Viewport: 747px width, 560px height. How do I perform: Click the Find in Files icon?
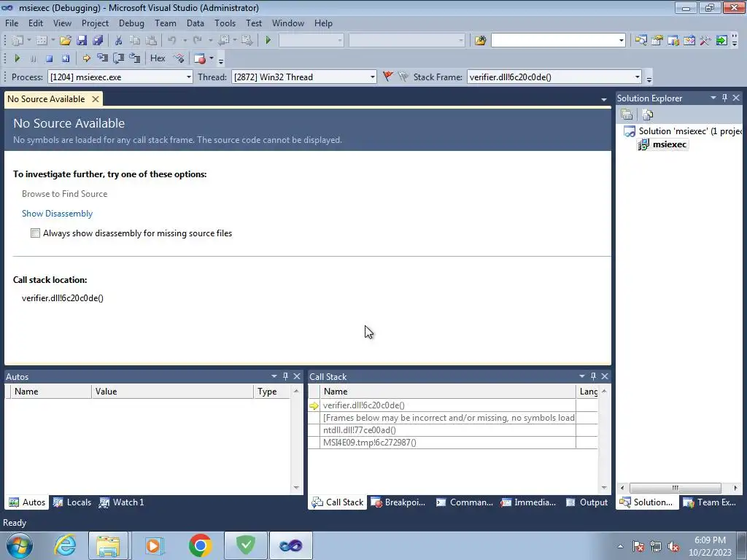pyautogui.click(x=480, y=41)
